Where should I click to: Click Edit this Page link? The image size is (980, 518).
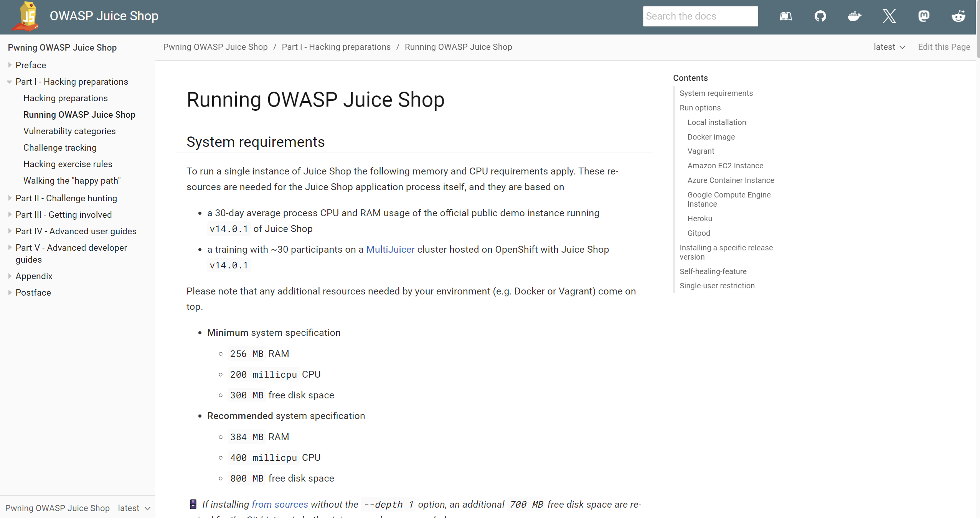944,47
